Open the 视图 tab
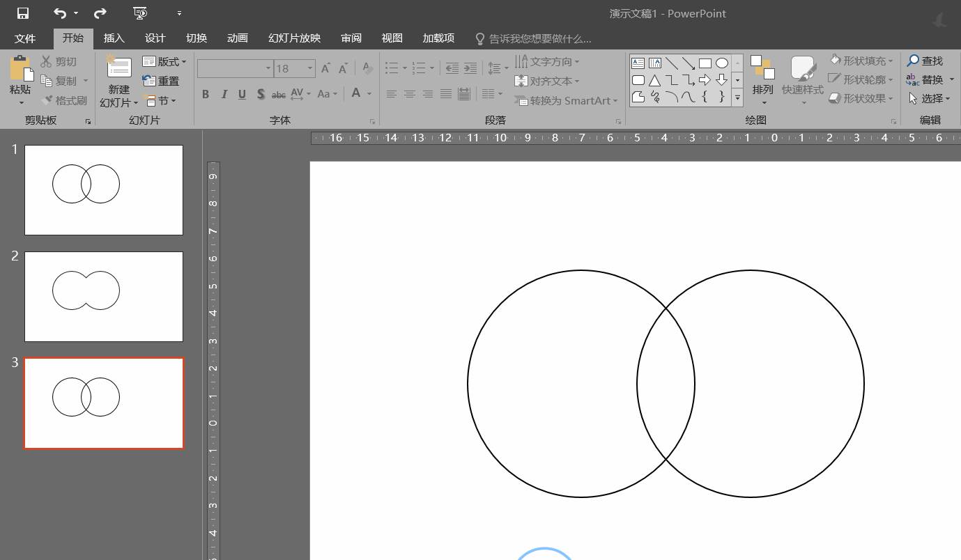Viewport: 961px width, 560px height. (392, 38)
